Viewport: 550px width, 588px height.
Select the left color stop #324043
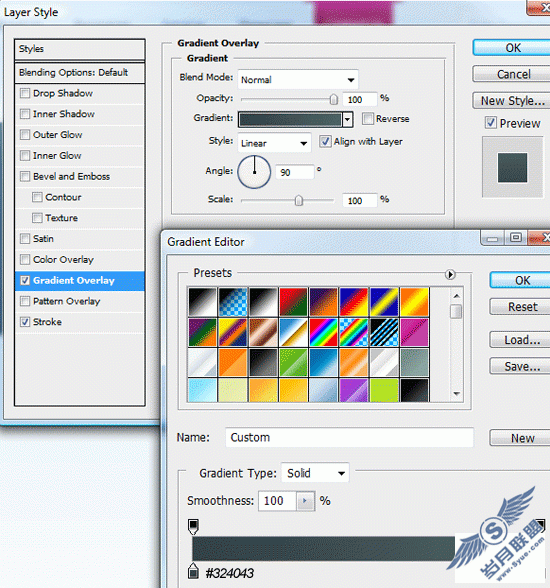click(x=193, y=570)
